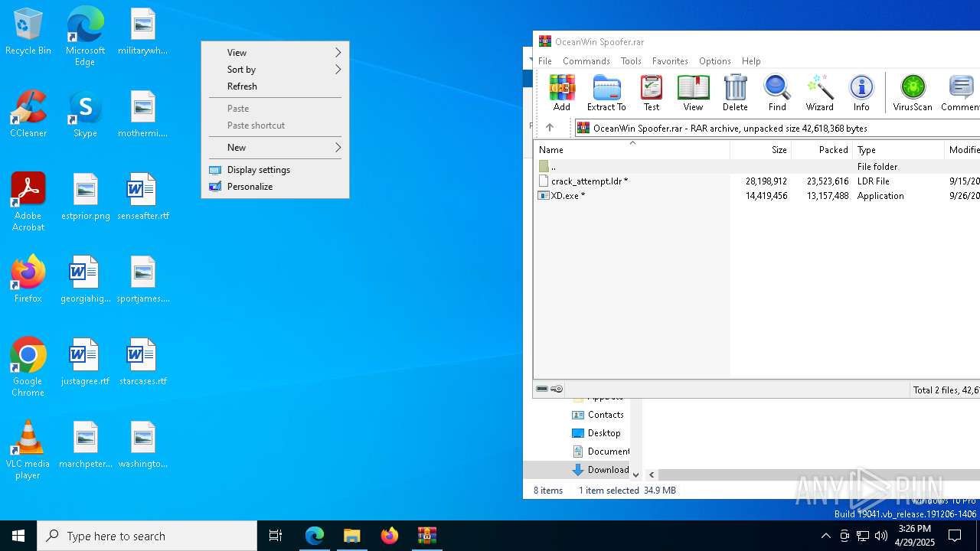This screenshot has width=980, height=551.
Task: Select Downloads folder in Explorer tree
Action: (600, 470)
